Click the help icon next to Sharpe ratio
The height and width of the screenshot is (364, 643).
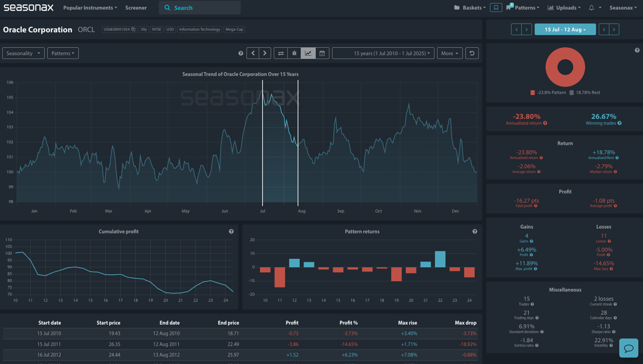click(x=613, y=332)
